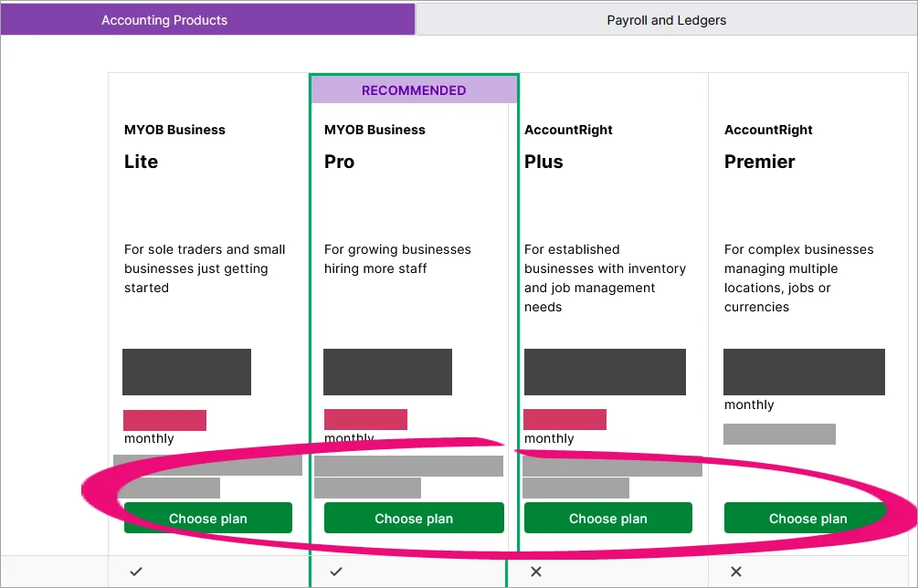Choose plan for MYOB Business Pro

(414, 518)
